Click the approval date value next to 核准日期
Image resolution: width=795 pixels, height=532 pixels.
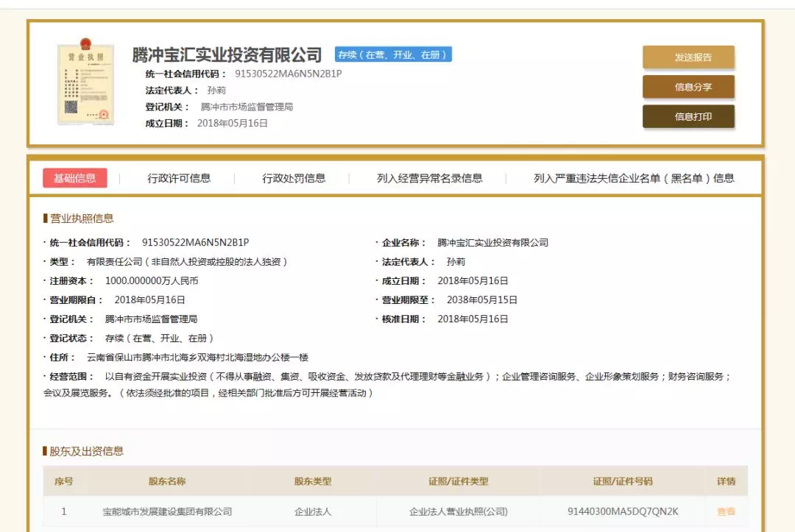473,319
